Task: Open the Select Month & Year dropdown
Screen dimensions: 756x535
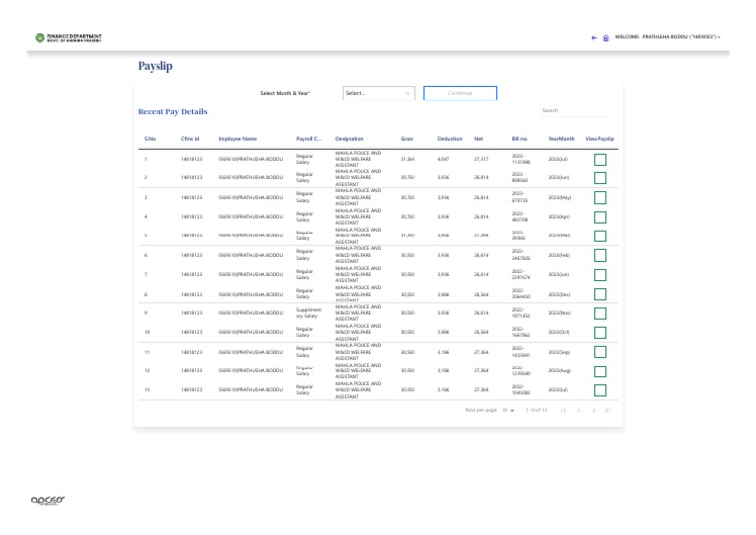Action: [379, 93]
